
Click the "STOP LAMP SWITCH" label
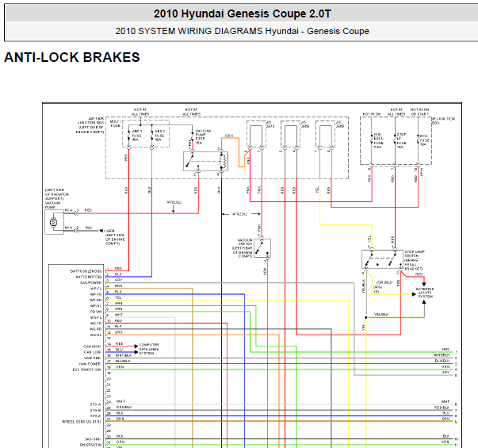[x=415, y=260]
